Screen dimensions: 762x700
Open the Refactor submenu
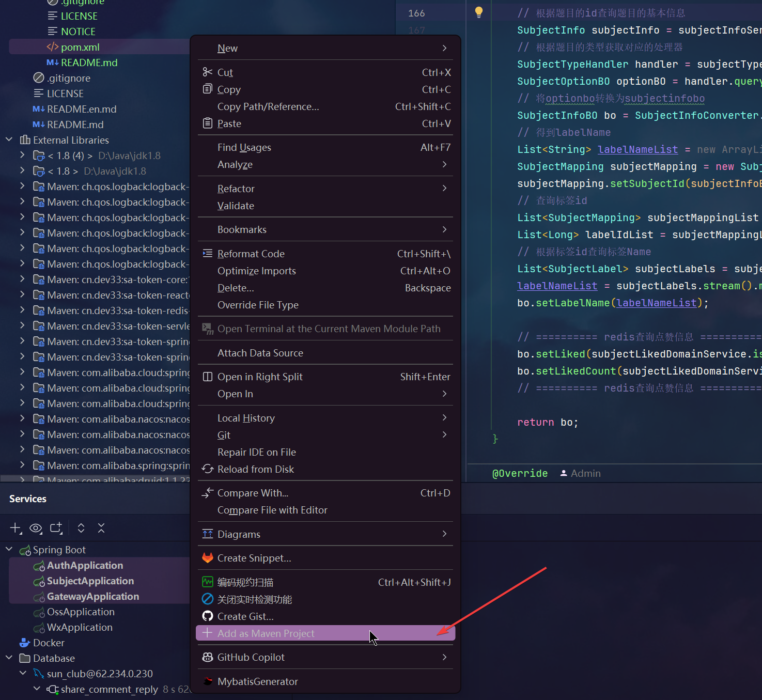point(325,189)
